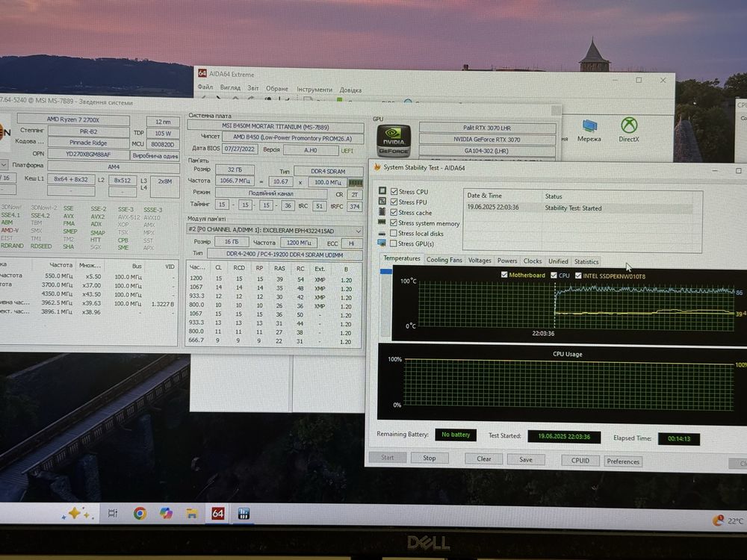
Task: Open Звіт menu in AIDA64
Action: (x=252, y=88)
